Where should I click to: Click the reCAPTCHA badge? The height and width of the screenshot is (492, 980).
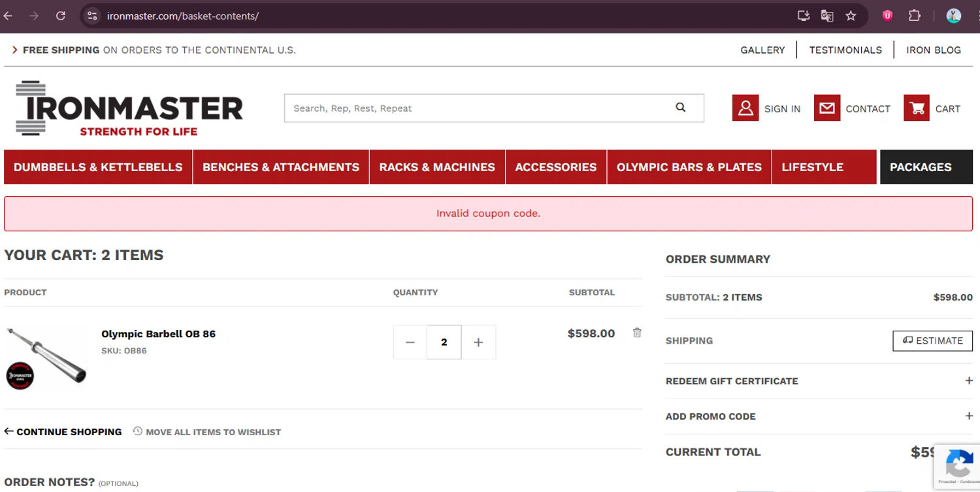(x=957, y=467)
